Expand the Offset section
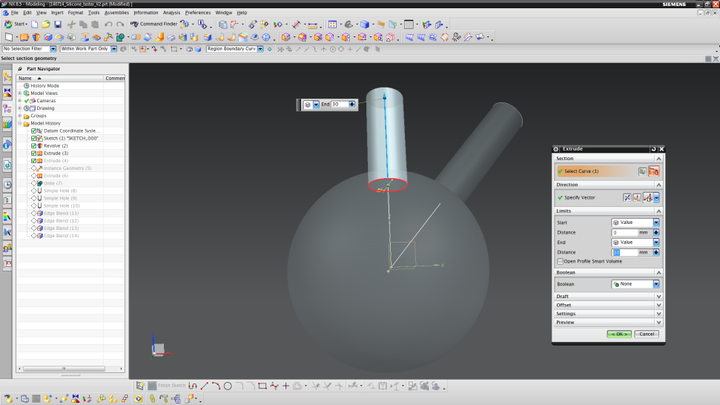This screenshot has height=405, width=720. click(608, 305)
